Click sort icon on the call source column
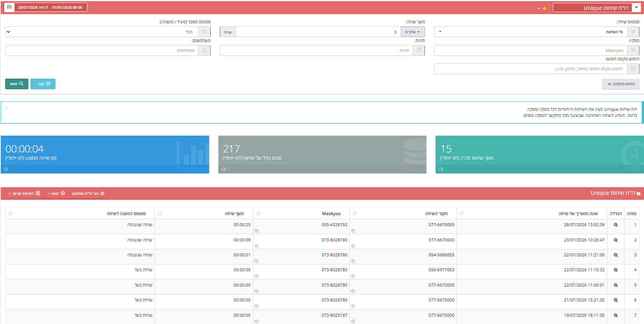Viewport: 644px width, 324px height. pos(355,214)
